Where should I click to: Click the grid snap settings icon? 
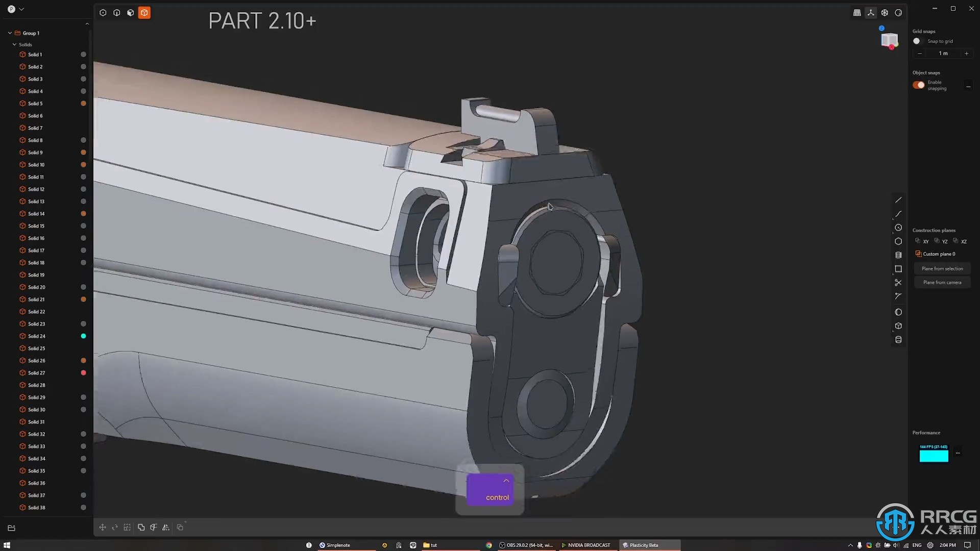pos(857,12)
